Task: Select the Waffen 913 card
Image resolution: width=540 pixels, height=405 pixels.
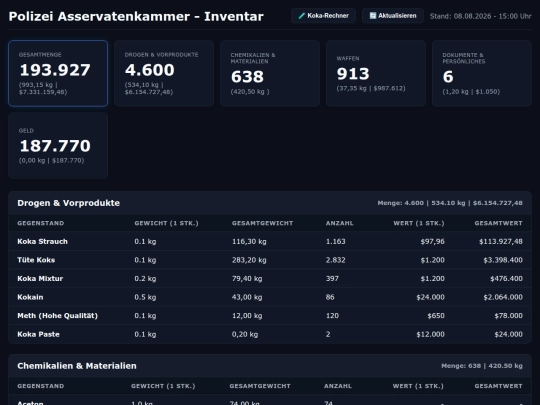Action: [376, 73]
